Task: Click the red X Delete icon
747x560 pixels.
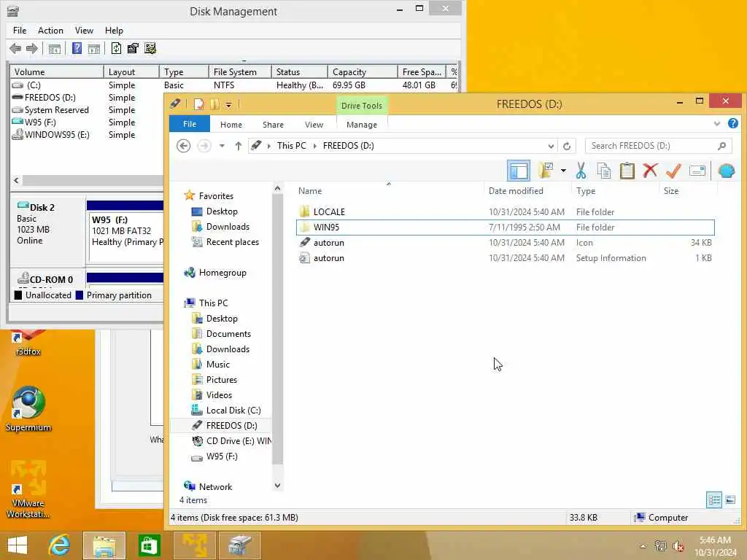Action: click(x=650, y=171)
